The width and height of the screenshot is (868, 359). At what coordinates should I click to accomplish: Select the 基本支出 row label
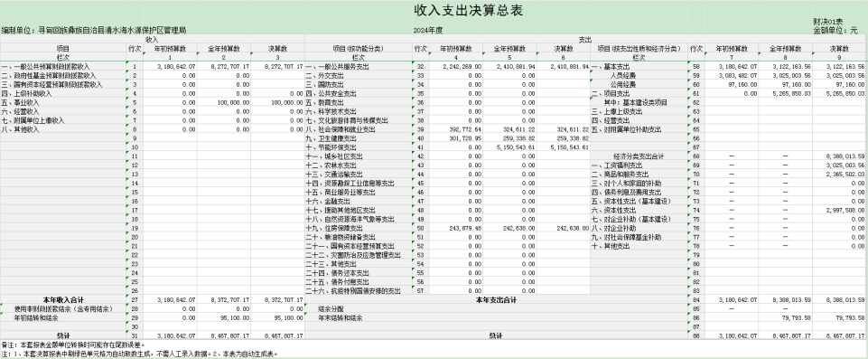click(x=639, y=67)
